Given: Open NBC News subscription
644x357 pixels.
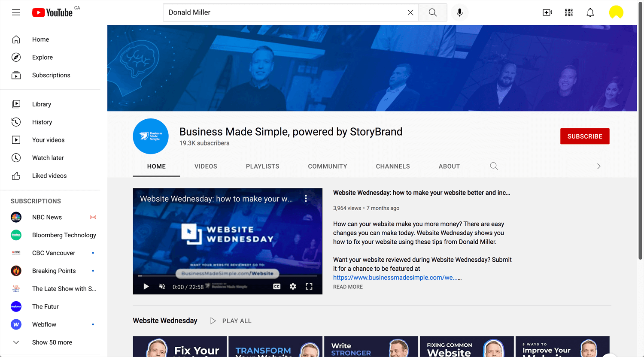Looking at the screenshot, I should coord(50,217).
